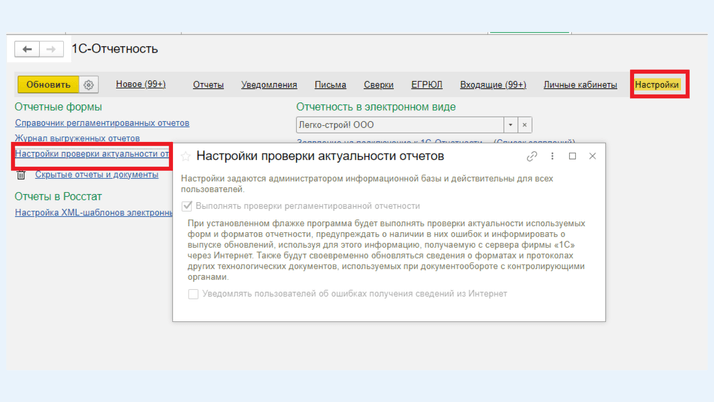Open the Письма tab
Image resolution: width=714 pixels, height=402 pixels.
pyautogui.click(x=330, y=85)
